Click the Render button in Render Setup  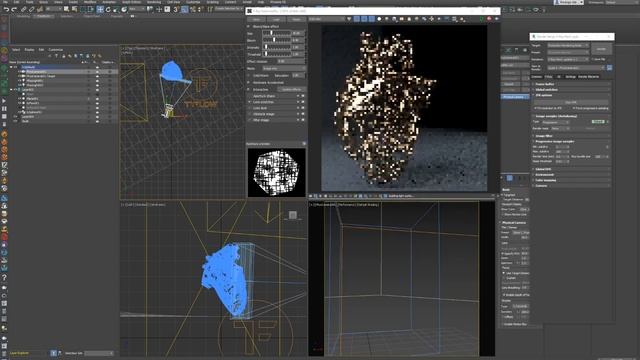pyautogui.click(x=601, y=49)
